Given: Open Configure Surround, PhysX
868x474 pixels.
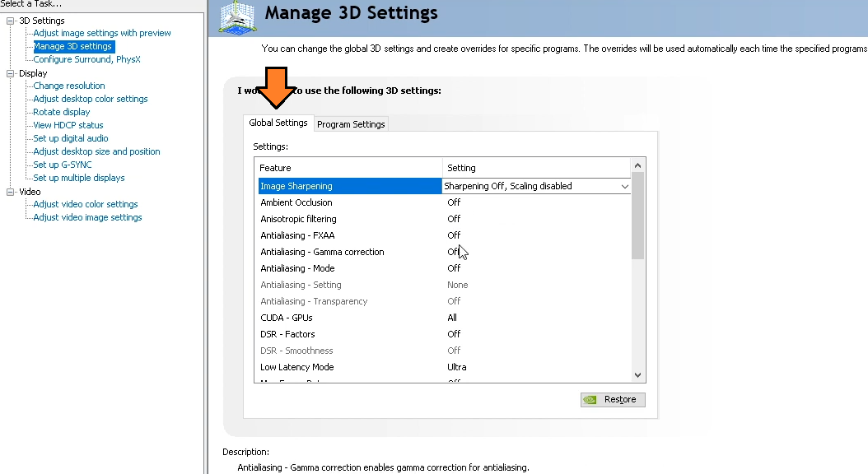Looking at the screenshot, I should coord(87,59).
